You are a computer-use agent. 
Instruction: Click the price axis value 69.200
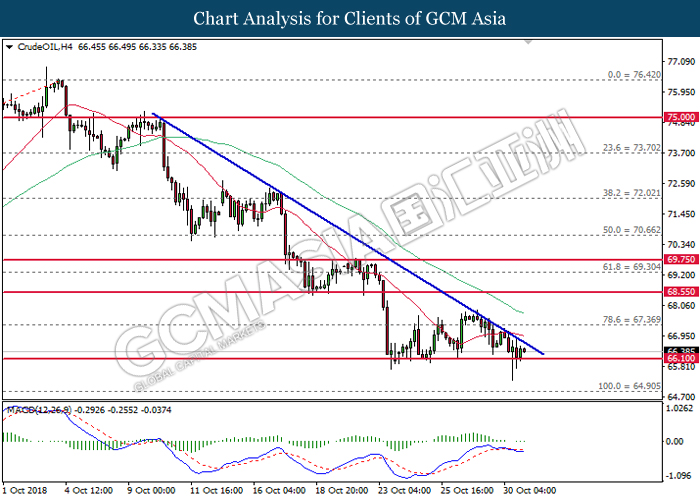[681, 275]
